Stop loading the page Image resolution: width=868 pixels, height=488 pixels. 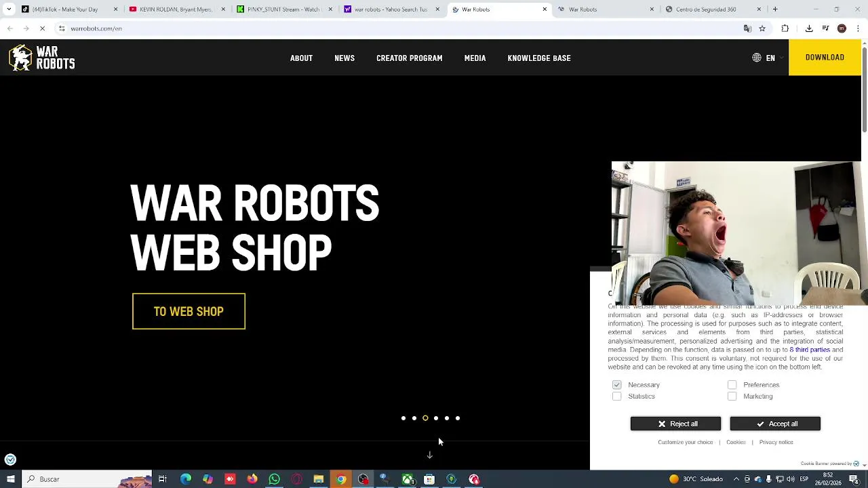click(x=42, y=28)
